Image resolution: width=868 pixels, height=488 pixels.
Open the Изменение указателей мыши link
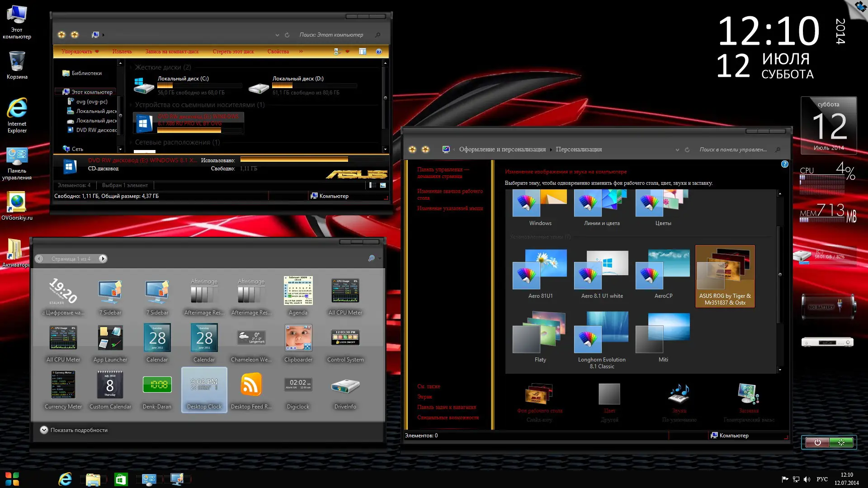point(450,208)
